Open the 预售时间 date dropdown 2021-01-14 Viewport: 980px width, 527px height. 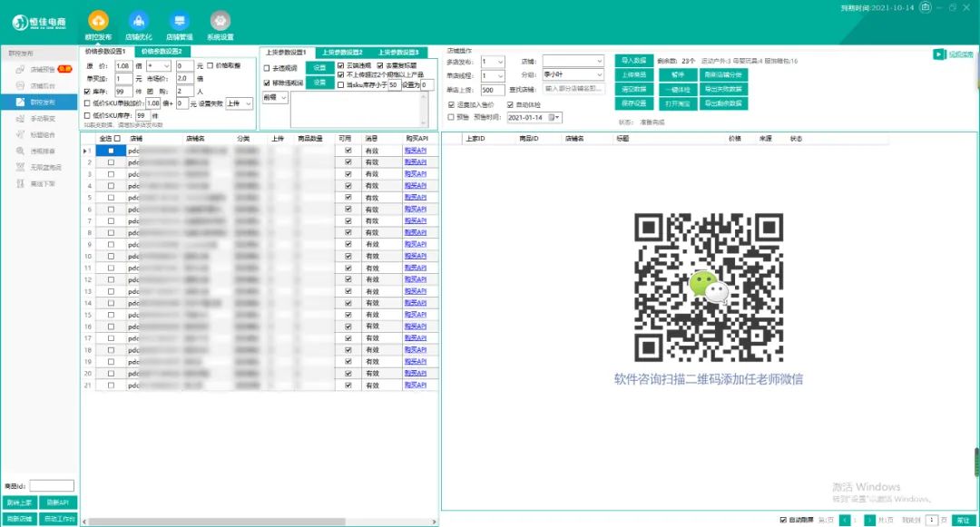(x=534, y=117)
